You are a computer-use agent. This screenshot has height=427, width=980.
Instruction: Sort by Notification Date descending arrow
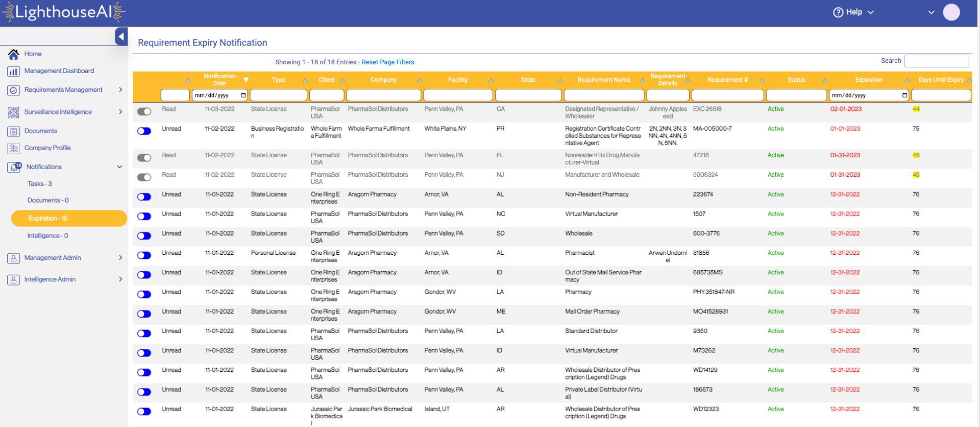point(246,80)
